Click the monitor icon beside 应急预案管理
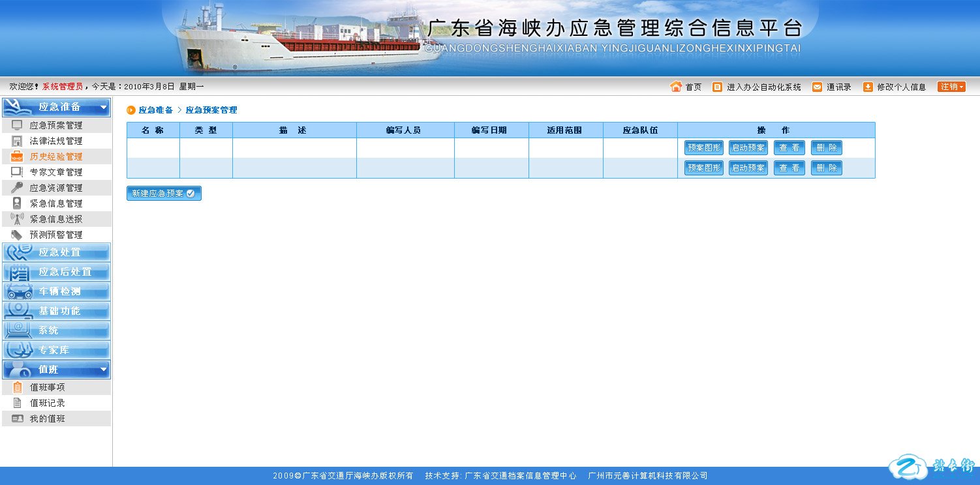Image resolution: width=980 pixels, height=485 pixels. [17, 125]
